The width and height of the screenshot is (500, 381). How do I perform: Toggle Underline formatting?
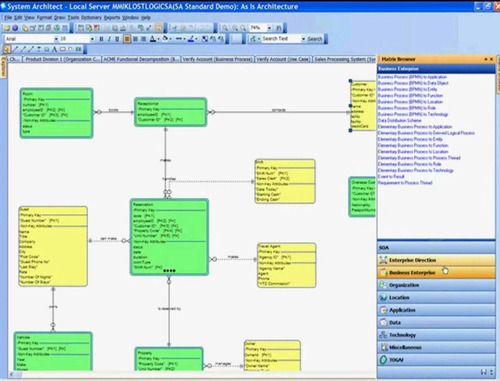pos(117,39)
